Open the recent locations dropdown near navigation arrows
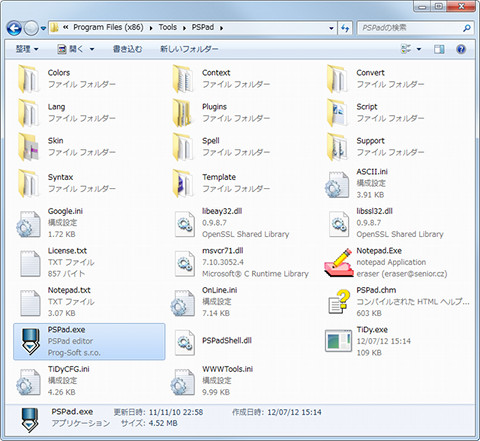Image resolution: width=480 pixels, height=441 pixels. [43, 28]
